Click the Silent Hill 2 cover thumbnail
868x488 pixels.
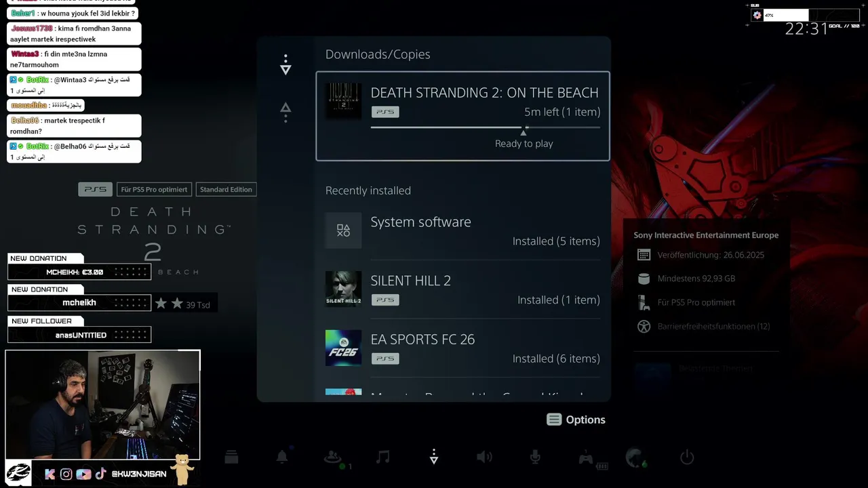tap(343, 289)
